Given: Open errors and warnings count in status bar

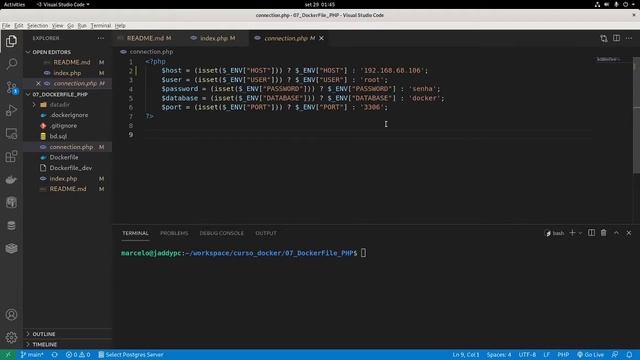Looking at the screenshot, I should tap(78, 355).
